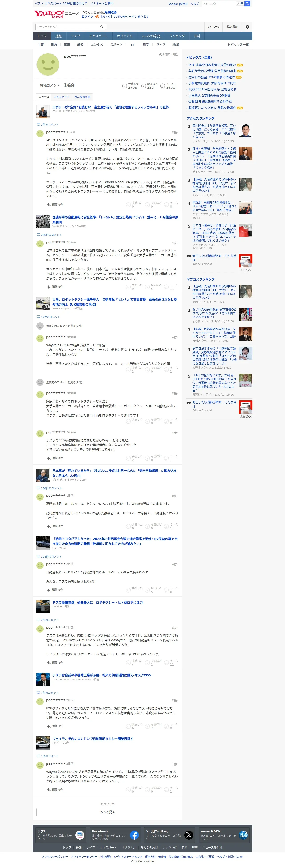The image size is (285, 868).
Task: Click thumbnail of 国連 自動運転 article
Action: point(43,221)
